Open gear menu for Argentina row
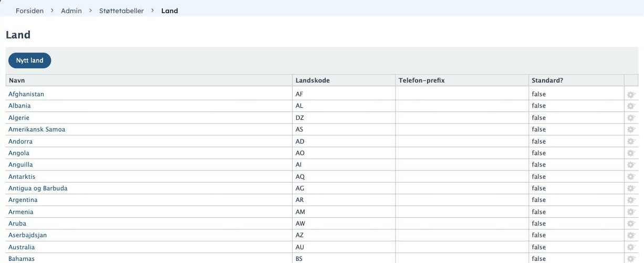Image resolution: width=644 pixels, height=263 pixels. (x=631, y=200)
